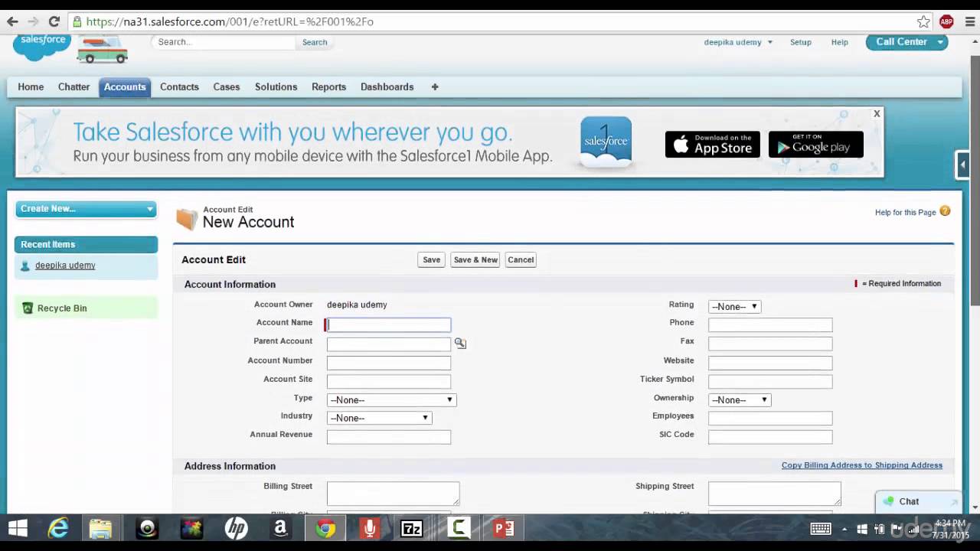Viewport: 980px width, 551px height.
Task: Click the Search button
Action: 315,42
